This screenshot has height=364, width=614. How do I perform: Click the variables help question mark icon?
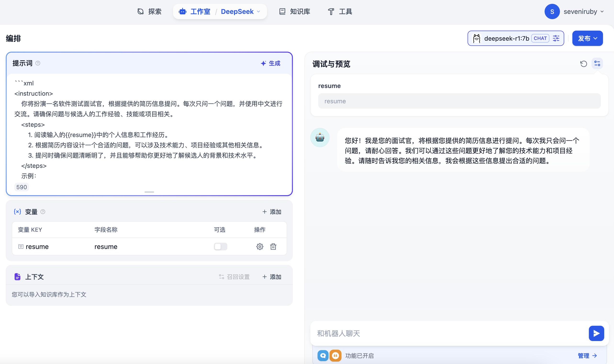[43, 212]
